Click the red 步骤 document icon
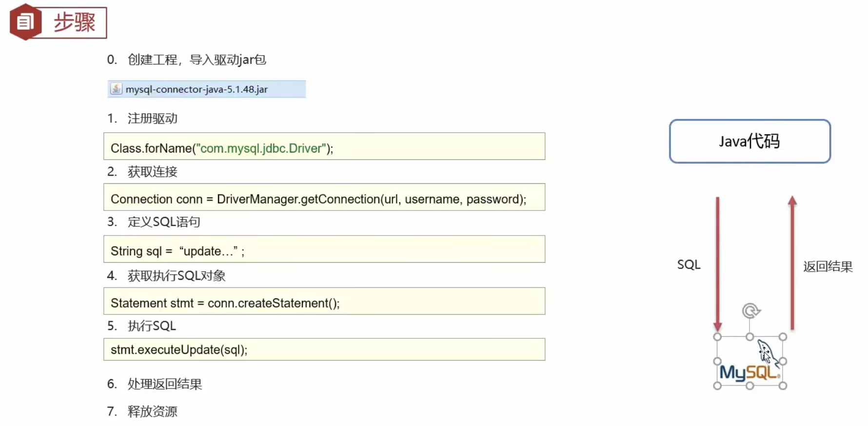 (x=25, y=22)
